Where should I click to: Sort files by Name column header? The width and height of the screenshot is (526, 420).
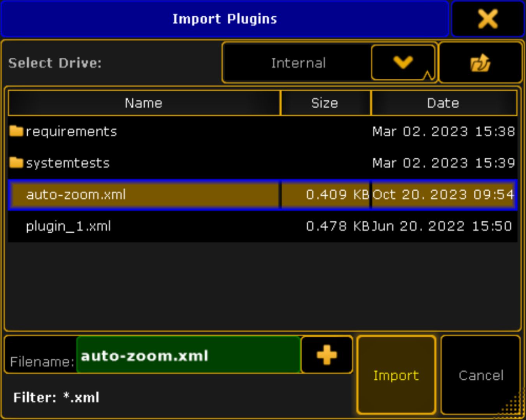(143, 103)
